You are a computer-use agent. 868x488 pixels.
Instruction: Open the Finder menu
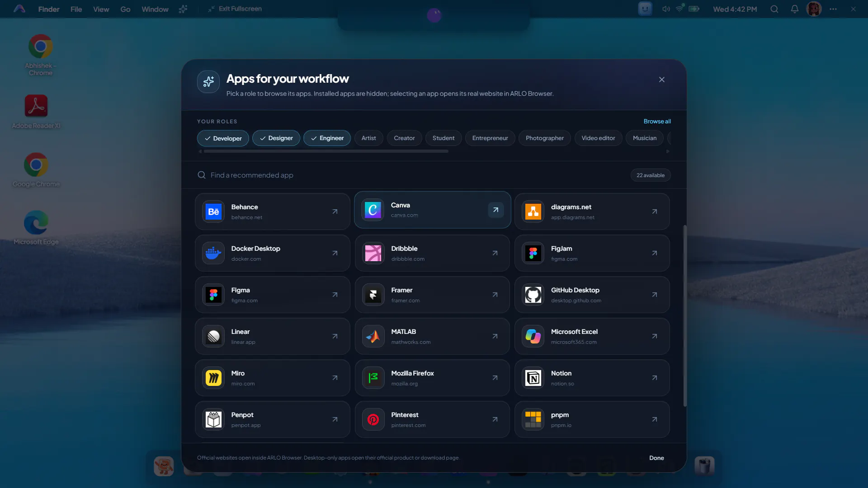[x=49, y=9]
